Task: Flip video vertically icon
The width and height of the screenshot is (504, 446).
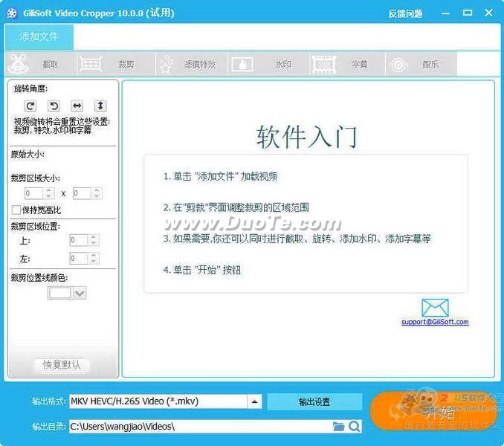Action: 100,106
